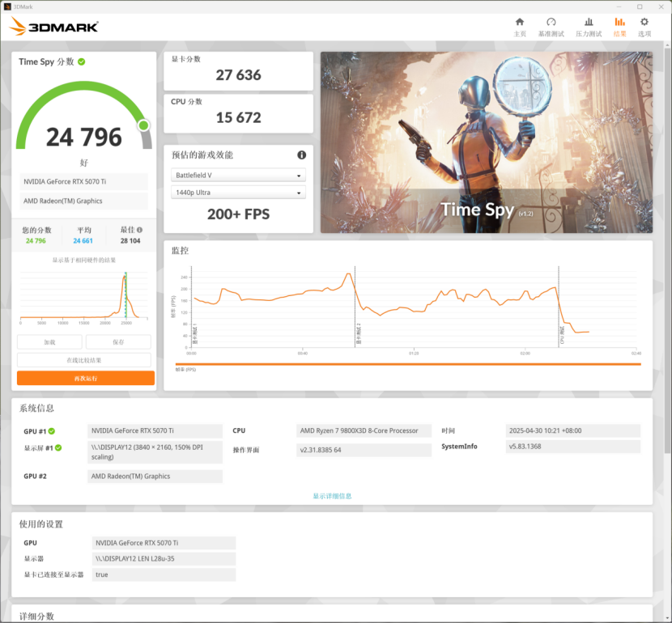This screenshot has height=623, width=672.
Task: Click the orange Run again (再次运行) button
Action: pos(86,378)
